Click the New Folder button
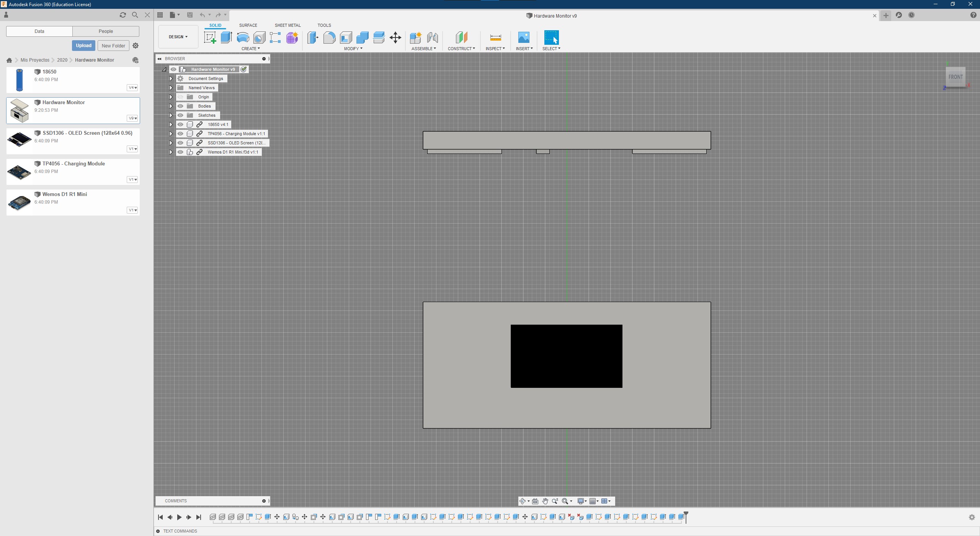The height and width of the screenshot is (536, 980). [x=113, y=46]
